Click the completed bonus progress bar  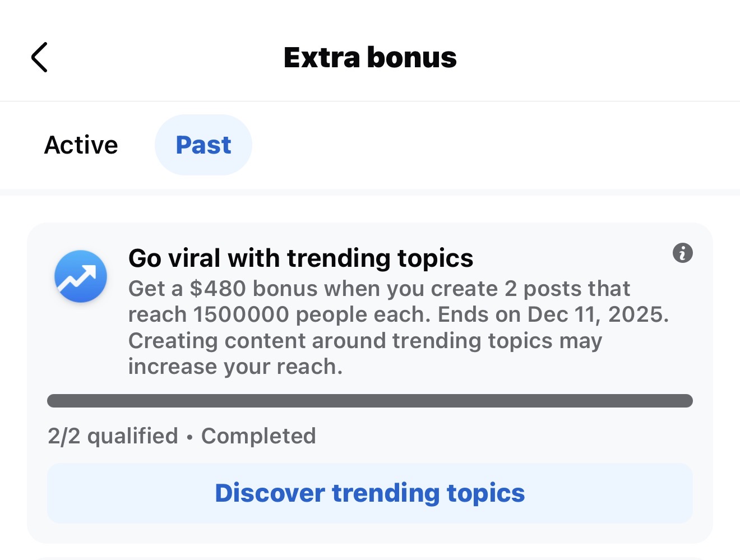click(370, 401)
